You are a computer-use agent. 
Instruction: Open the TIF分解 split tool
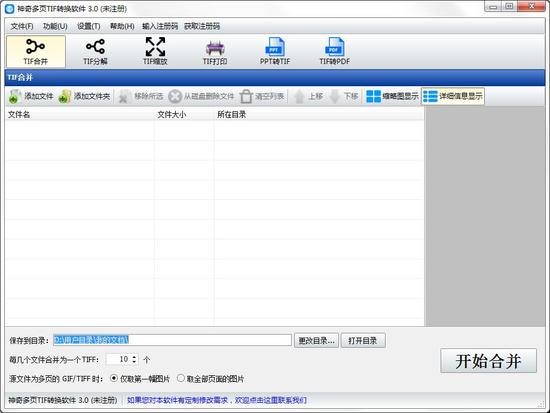click(95, 51)
